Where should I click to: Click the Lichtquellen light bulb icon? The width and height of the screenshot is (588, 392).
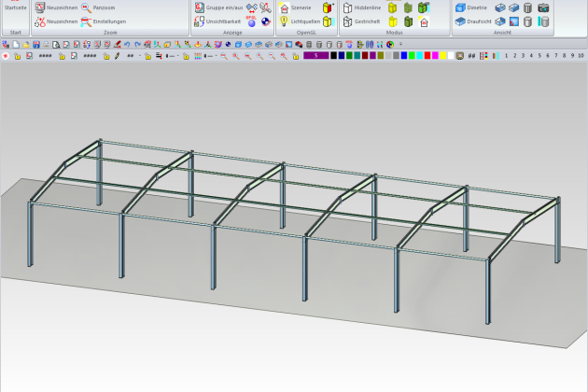point(285,21)
